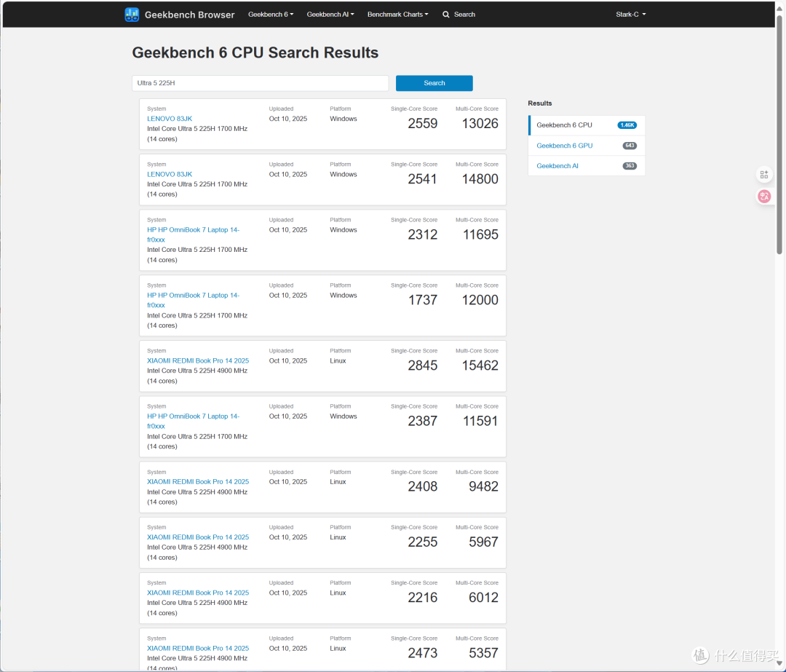
Task: Open HP OmniBook 7 result scoring 11695
Action: (x=193, y=234)
